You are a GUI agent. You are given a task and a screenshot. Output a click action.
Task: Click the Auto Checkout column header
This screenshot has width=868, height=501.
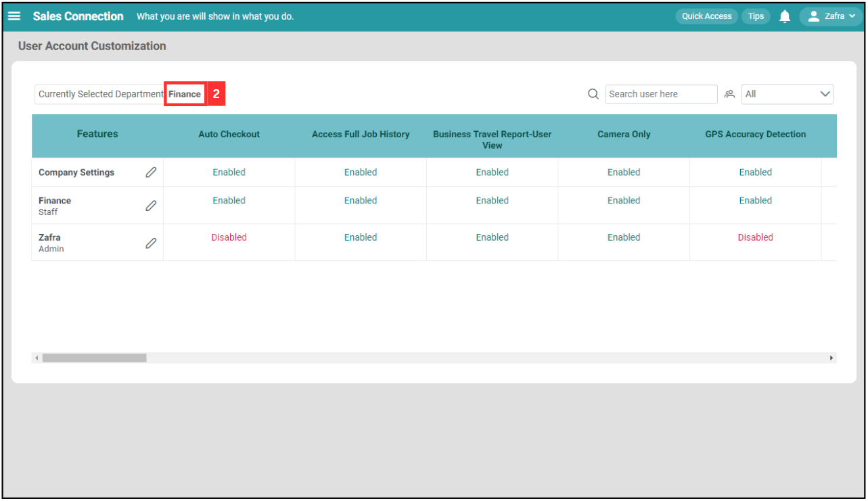(x=229, y=135)
